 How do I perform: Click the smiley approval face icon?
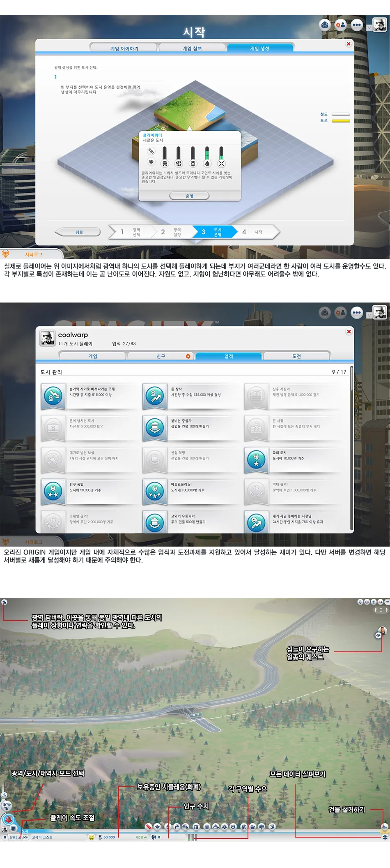point(92,837)
